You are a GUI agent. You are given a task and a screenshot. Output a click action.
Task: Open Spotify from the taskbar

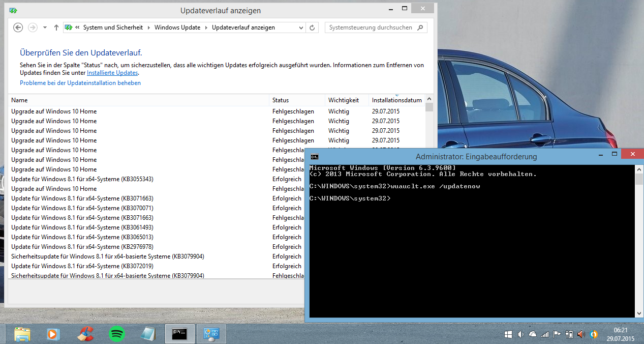[117, 334]
